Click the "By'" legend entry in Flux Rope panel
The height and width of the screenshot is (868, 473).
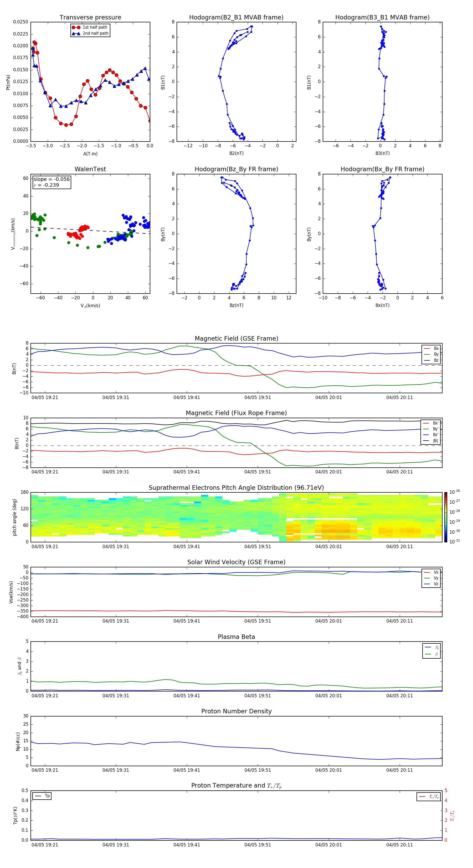(x=431, y=429)
